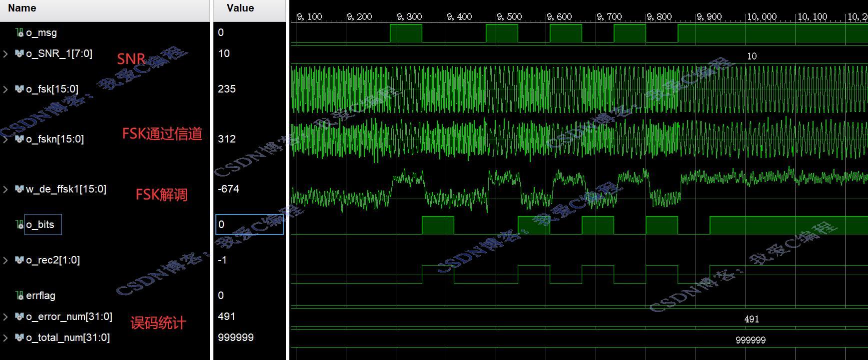Select the o_fskn[15:0] signal name

pyautogui.click(x=55, y=139)
